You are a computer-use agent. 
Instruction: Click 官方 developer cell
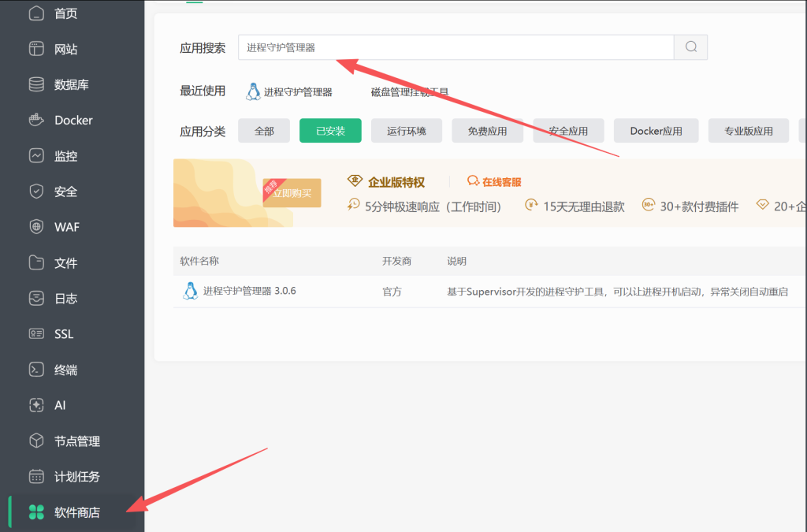tap(392, 291)
